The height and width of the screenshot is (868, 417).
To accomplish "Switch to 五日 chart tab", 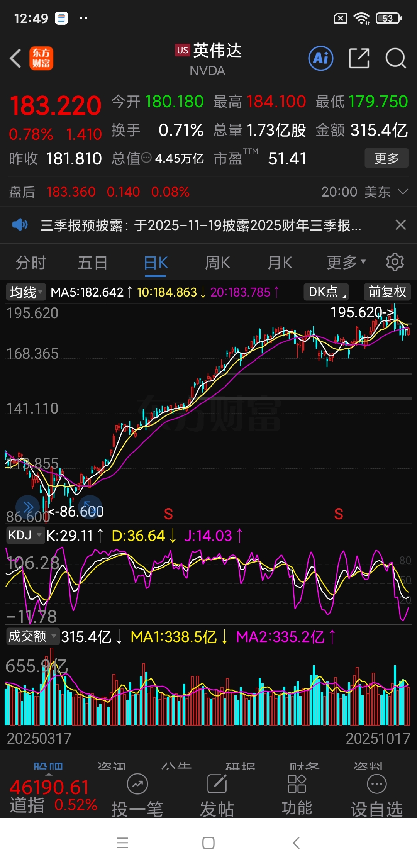I will pos(93,263).
